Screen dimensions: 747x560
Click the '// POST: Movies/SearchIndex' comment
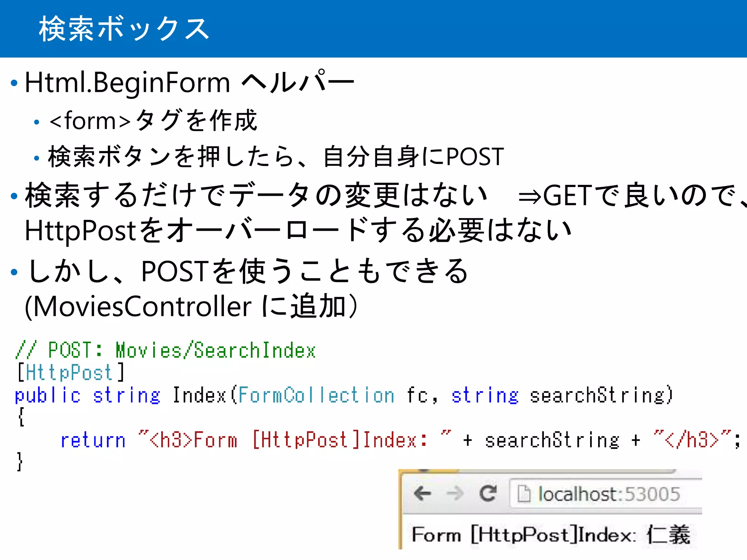click(166, 350)
